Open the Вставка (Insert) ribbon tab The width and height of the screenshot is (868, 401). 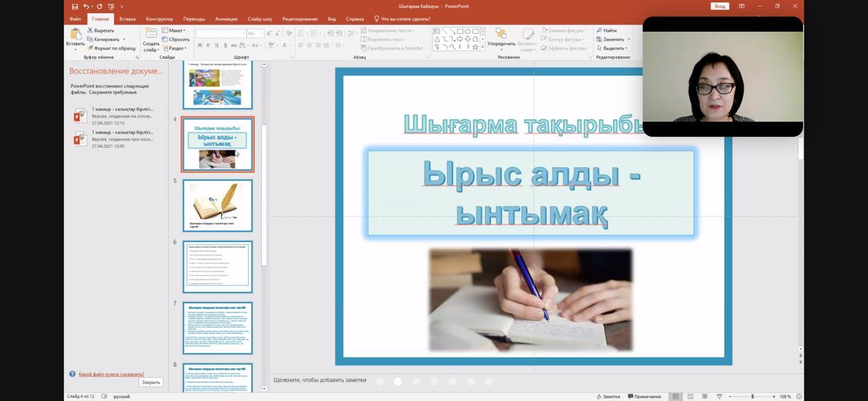click(127, 19)
